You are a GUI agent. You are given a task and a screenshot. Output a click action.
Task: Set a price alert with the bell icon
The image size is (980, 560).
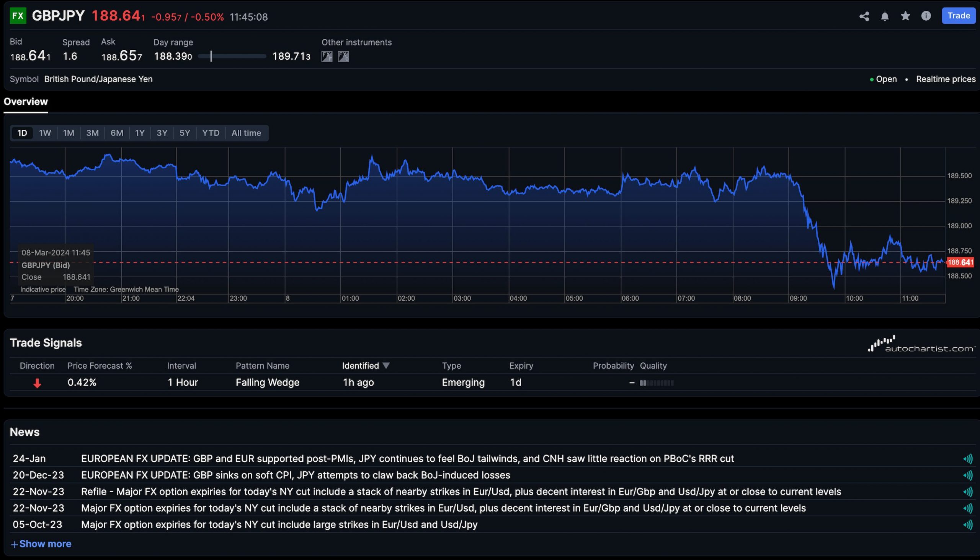(885, 16)
